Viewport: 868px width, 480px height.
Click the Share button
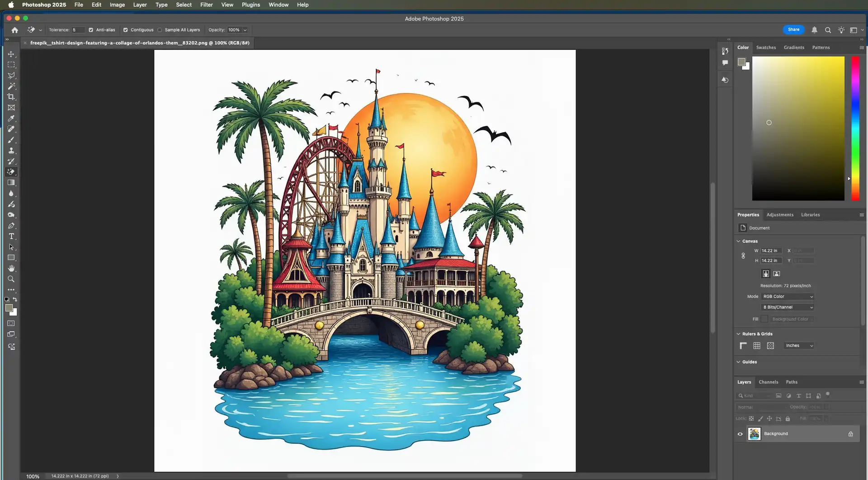click(x=793, y=30)
